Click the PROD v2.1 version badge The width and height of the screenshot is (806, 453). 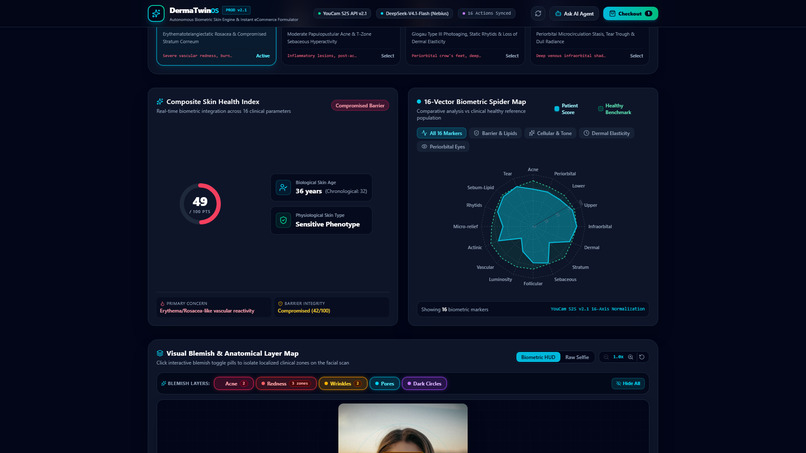[236, 10]
